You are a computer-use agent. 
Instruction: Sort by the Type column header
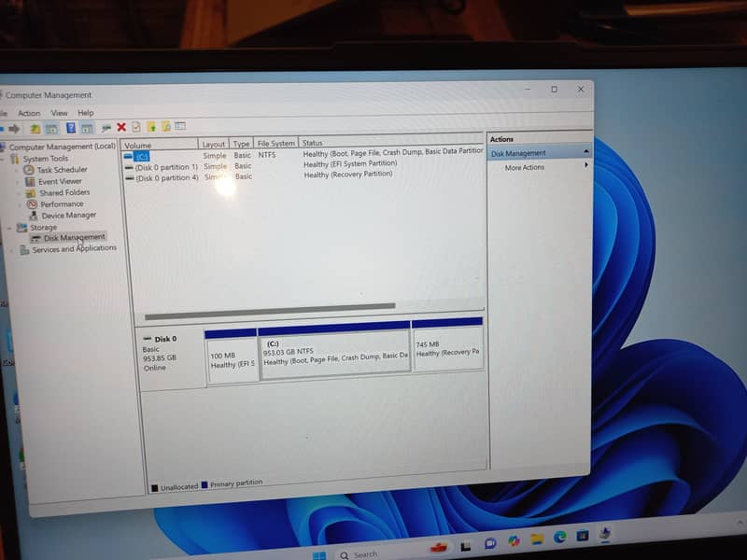(x=241, y=144)
